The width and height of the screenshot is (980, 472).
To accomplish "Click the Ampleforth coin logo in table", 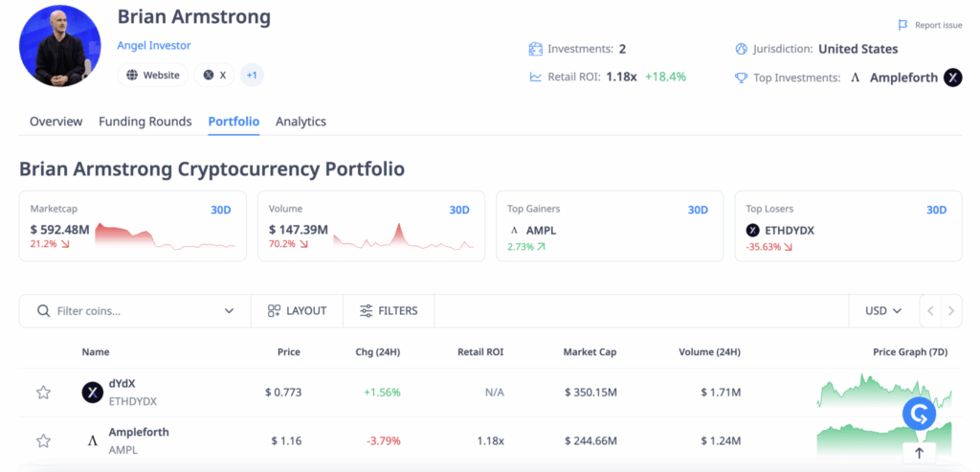I will tap(93, 441).
